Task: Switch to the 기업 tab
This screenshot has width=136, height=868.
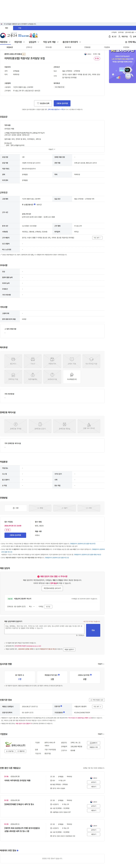Action: click(x=20, y=28)
